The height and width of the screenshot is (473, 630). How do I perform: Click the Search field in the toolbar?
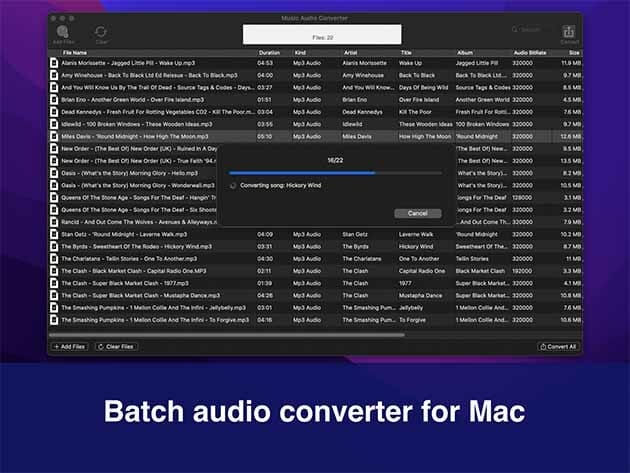click(x=529, y=30)
